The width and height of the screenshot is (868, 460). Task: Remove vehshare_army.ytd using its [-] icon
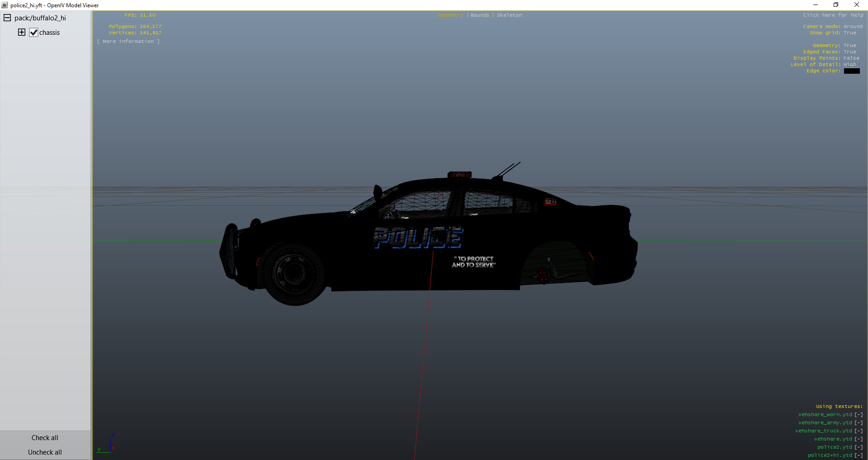click(859, 423)
